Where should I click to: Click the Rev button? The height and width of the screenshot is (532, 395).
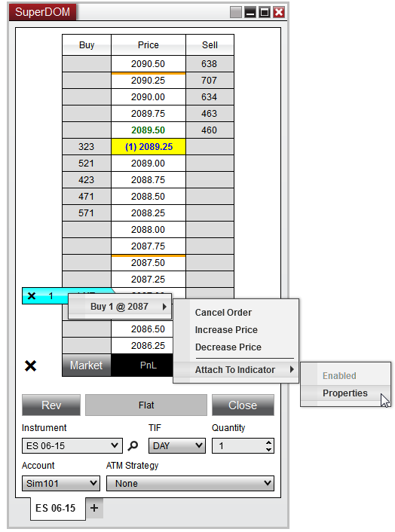pyautogui.click(x=51, y=405)
